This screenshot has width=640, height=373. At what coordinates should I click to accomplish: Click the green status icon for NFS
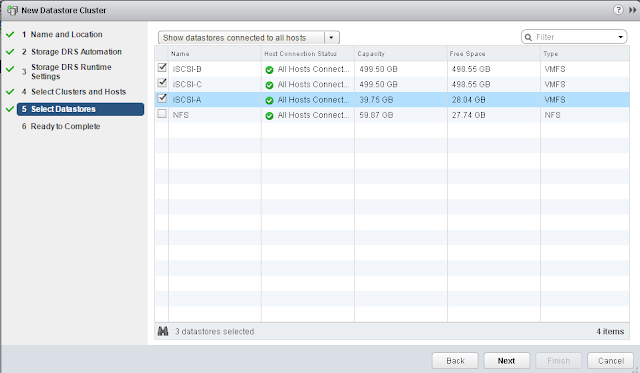(x=269, y=116)
